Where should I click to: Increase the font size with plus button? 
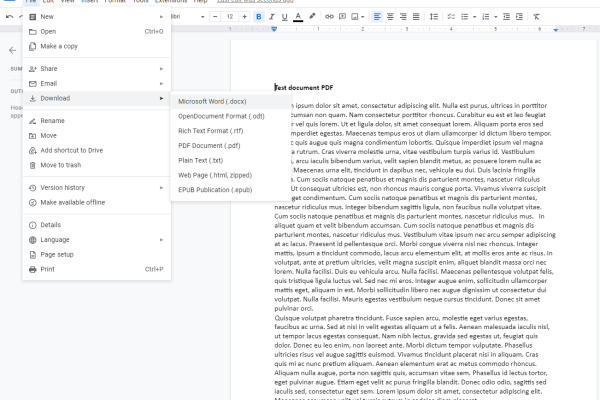click(x=245, y=16)
